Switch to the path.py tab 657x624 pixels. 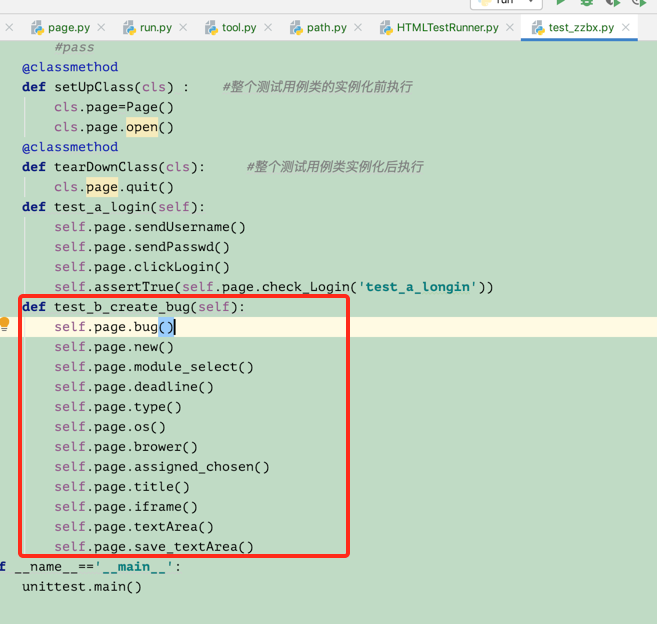327,28
